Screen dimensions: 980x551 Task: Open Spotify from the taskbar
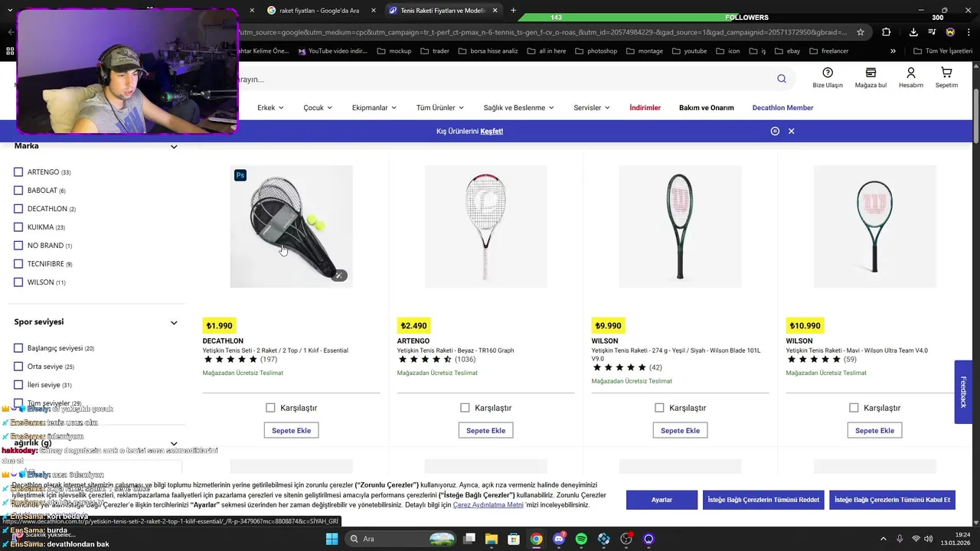click(x=581, y=539)
